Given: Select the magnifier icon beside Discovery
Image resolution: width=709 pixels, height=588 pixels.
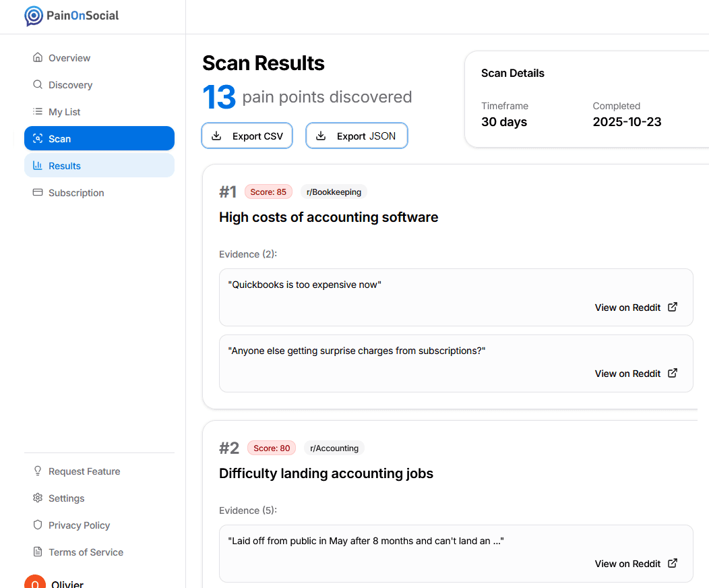Looking at the screenshot, I should [37, 84].
